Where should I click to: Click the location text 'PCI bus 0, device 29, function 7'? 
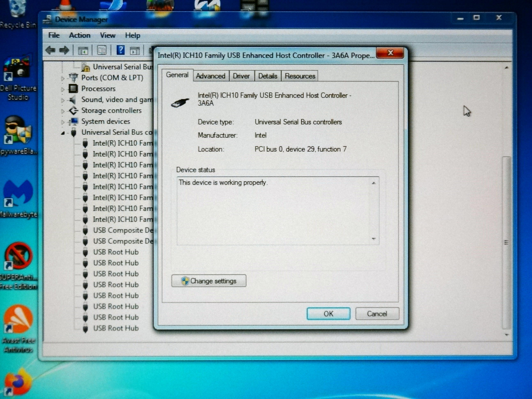click(300, 149)
